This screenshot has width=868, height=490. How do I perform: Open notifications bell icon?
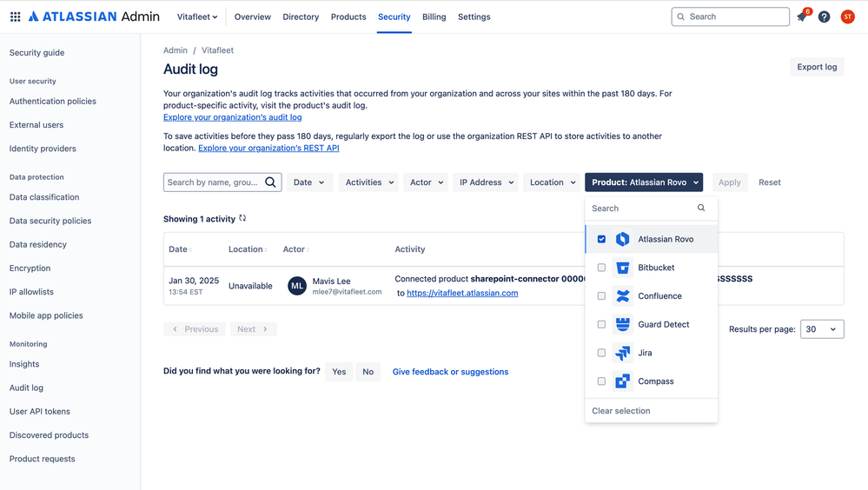[802, 17]
